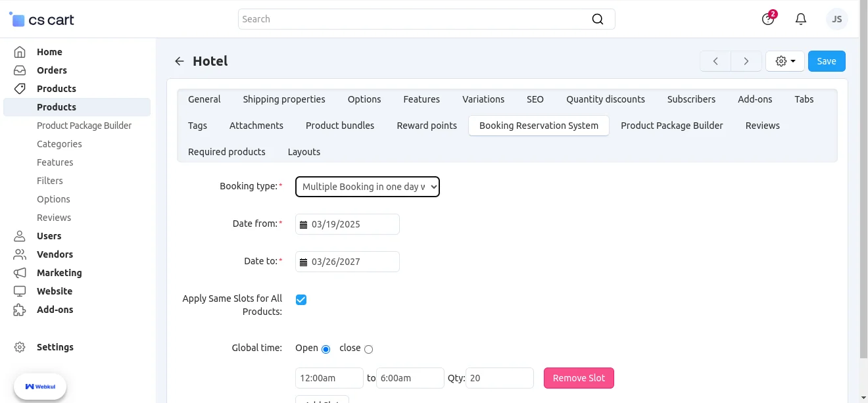Image resolution: width=868 pixels, height=403 pixels.
Task: Click inside the Qty input field
Action: [x=499, y=377]
